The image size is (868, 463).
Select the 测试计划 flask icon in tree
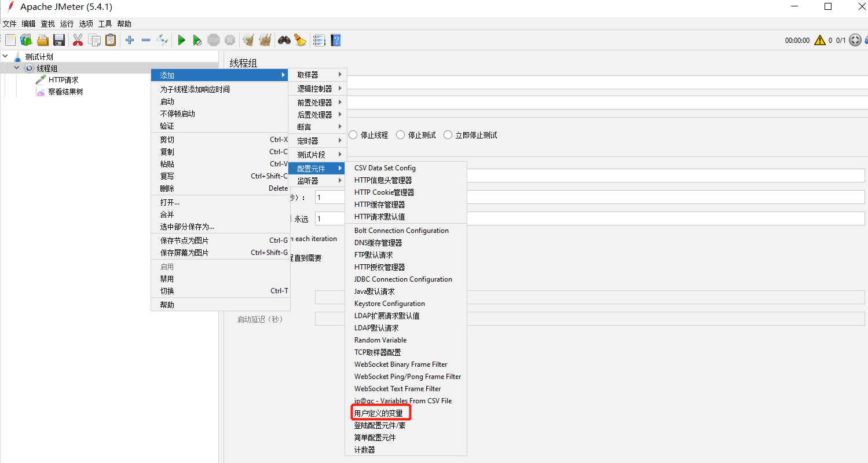coord(17,57)
